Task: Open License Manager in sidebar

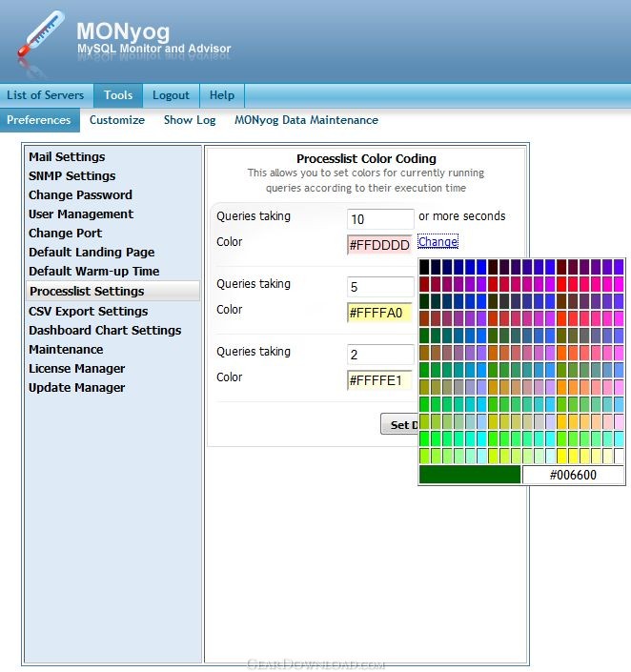Action: click(x=77, y=369)
